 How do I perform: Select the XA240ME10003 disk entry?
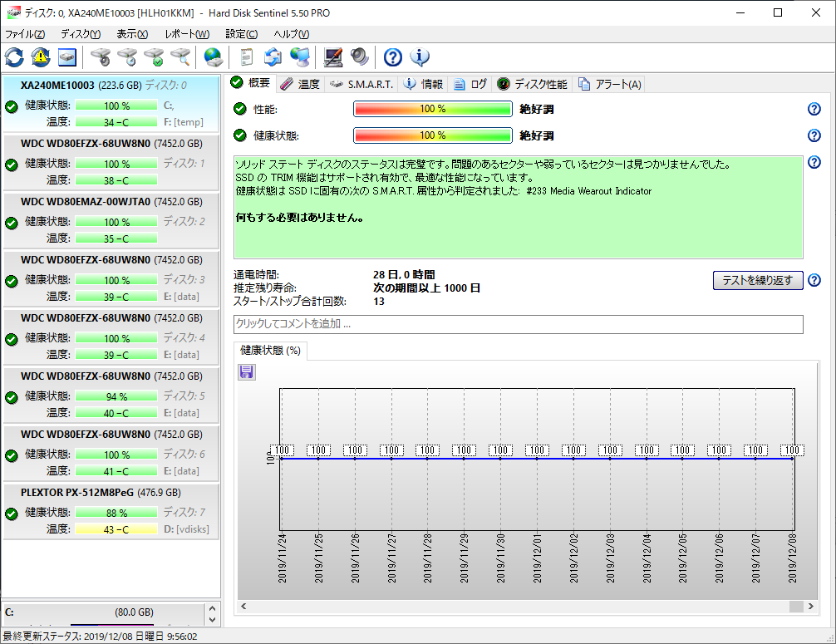(x=111, y=104)
